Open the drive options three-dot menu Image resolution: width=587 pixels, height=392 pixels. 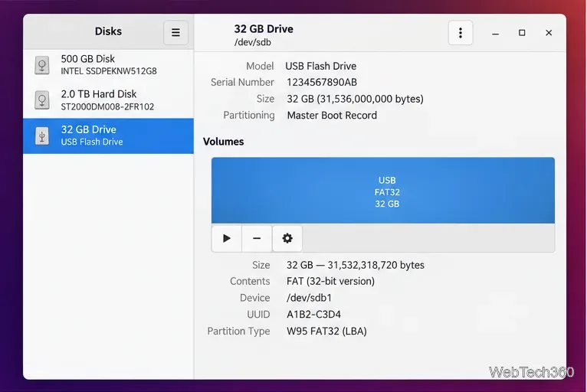461,33
